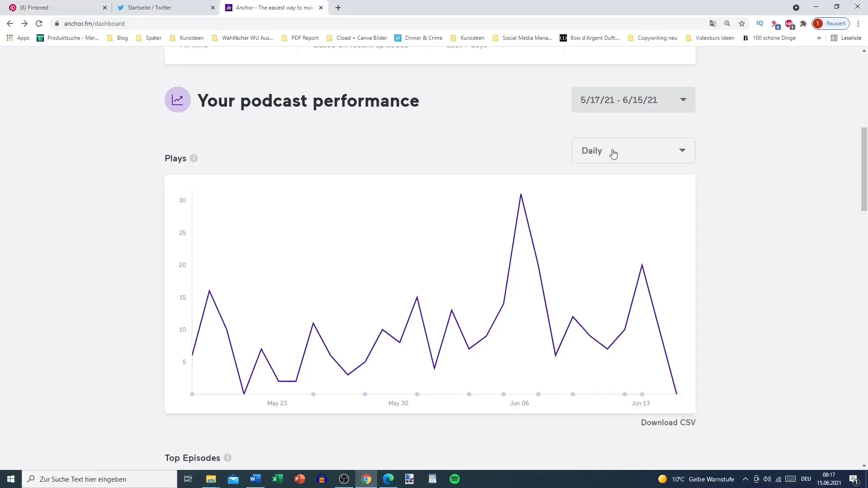This screenshot has height=488, width=868.
Task: Open the Leseliste reading list
Action: pyautogui.click(x=846, y=38)
